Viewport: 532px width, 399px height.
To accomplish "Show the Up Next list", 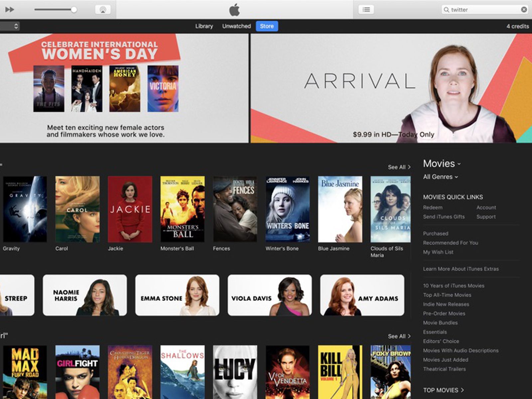I will 366,10.
